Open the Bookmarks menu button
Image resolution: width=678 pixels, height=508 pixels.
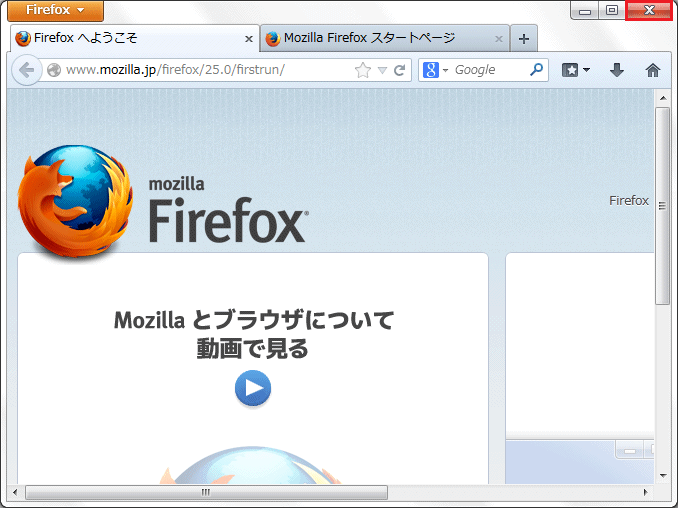click(575, 70)
